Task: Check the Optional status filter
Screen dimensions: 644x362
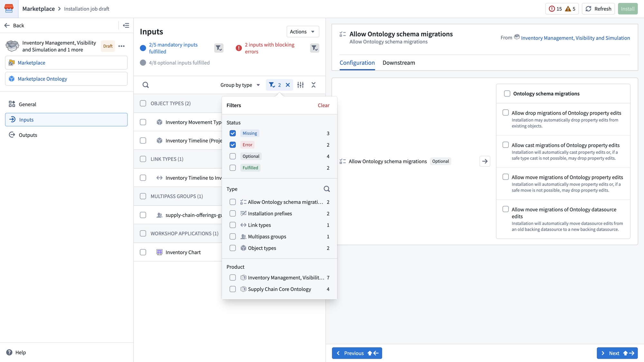Action: pyautogui.click(x=232, y=156)
